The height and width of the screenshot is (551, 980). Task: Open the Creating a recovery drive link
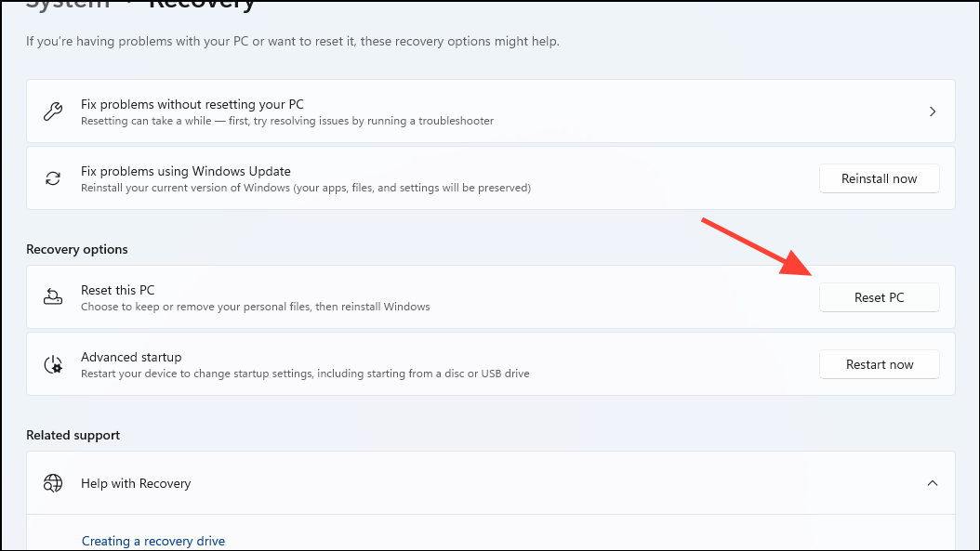click(152, 541)
